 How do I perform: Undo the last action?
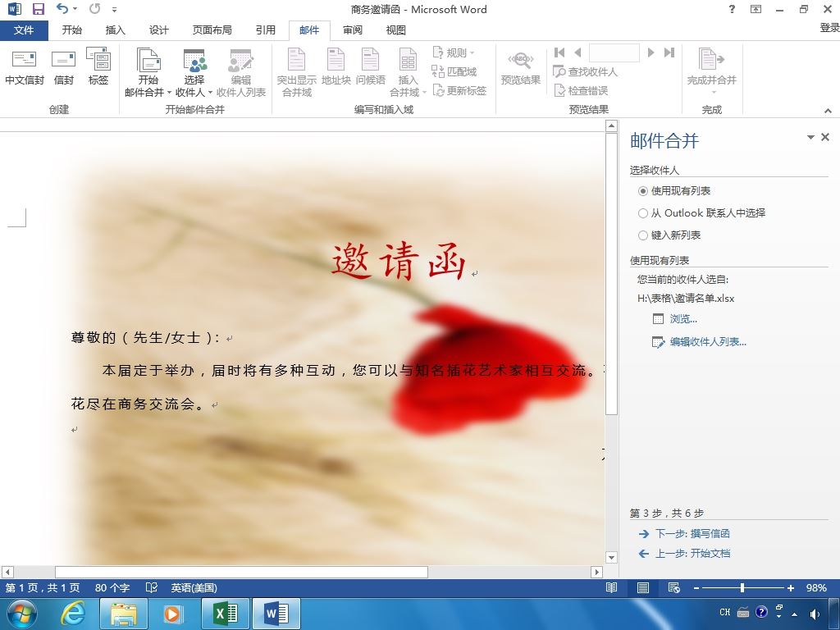(62, 8)
